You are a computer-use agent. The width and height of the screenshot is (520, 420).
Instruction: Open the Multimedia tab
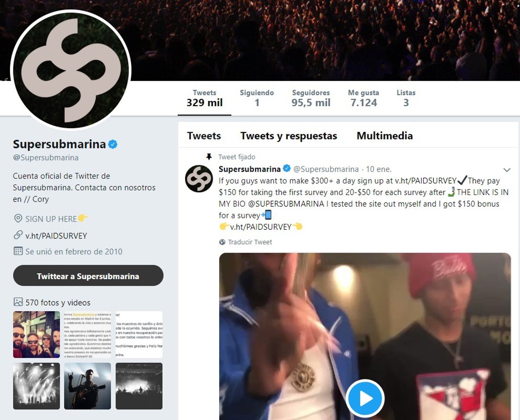point(384,136)
